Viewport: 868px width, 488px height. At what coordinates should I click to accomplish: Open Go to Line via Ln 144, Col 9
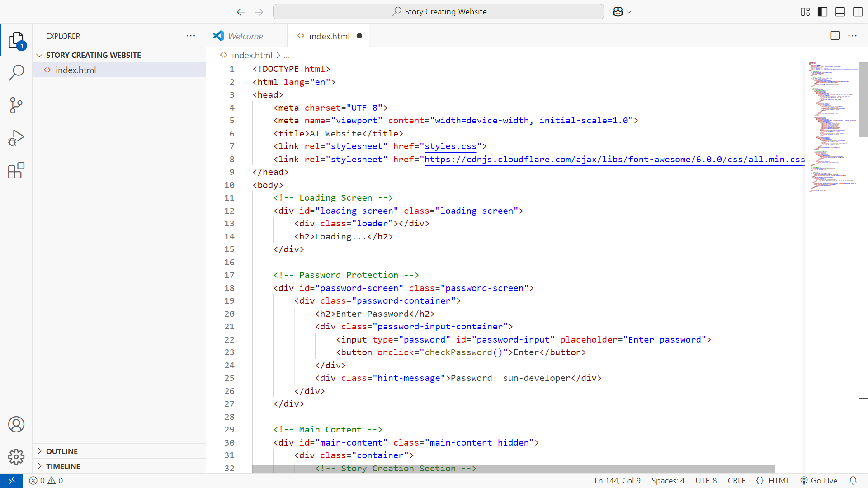[617, 480]
